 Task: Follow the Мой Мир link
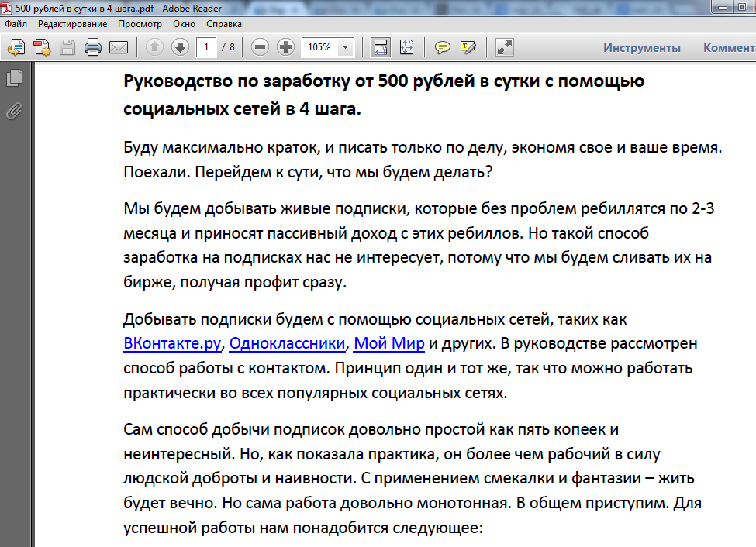point(389,343)
